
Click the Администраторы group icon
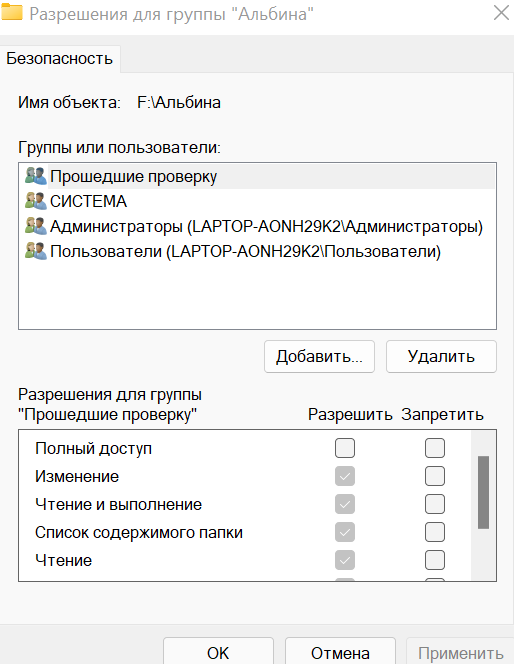36,226
